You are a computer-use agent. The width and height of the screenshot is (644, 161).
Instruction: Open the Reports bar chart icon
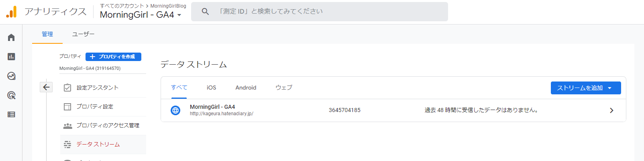(x=11, y=57)
